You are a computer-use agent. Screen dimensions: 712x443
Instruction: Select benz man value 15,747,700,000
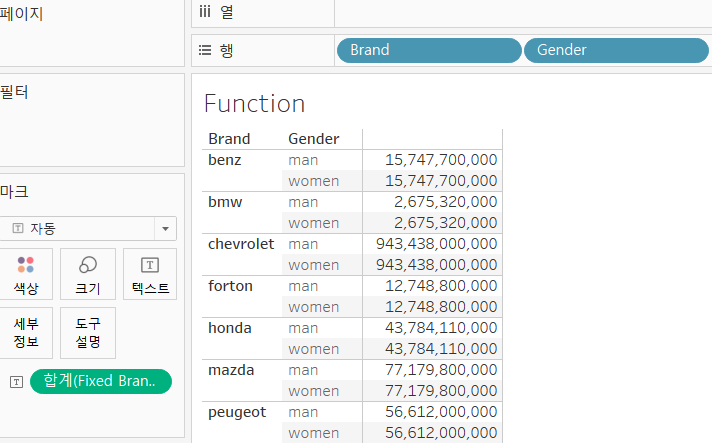pyautogui.click(x=441, y=160)
